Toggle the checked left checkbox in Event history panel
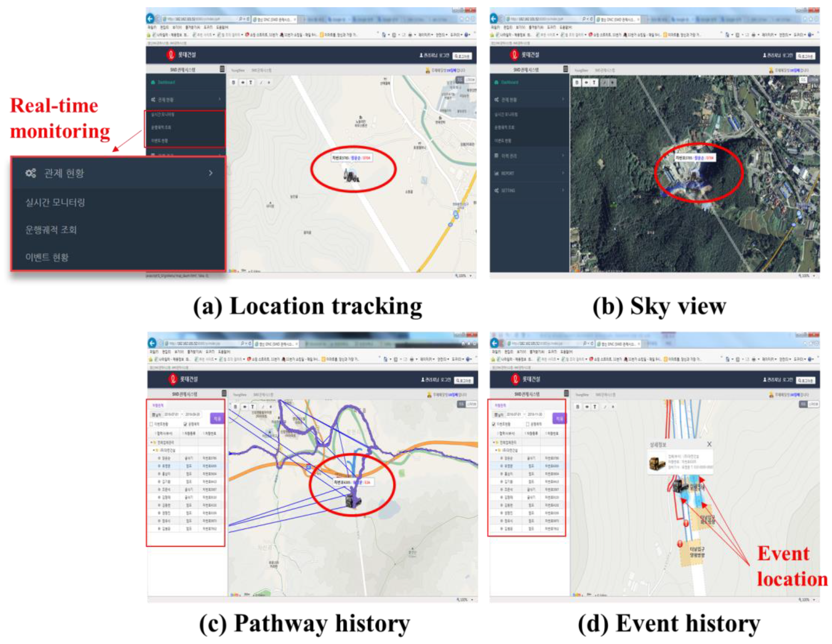Screen dimensions: 832x644 pos(494,424)
